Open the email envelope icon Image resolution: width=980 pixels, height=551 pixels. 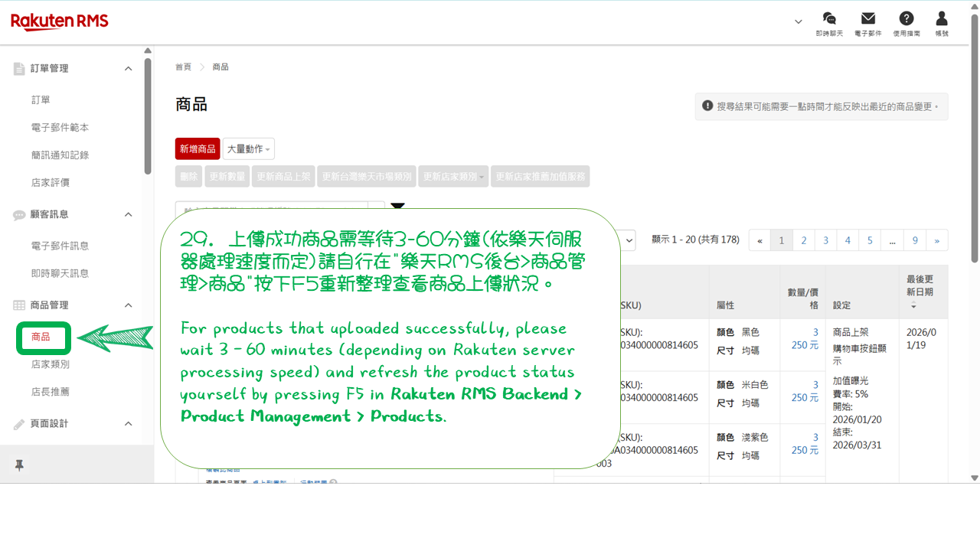tap(867, 19)
